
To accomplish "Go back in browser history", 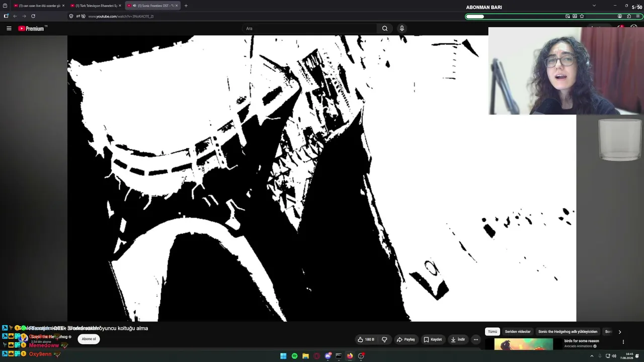I will pyautogui.click(x=15, y=16).
